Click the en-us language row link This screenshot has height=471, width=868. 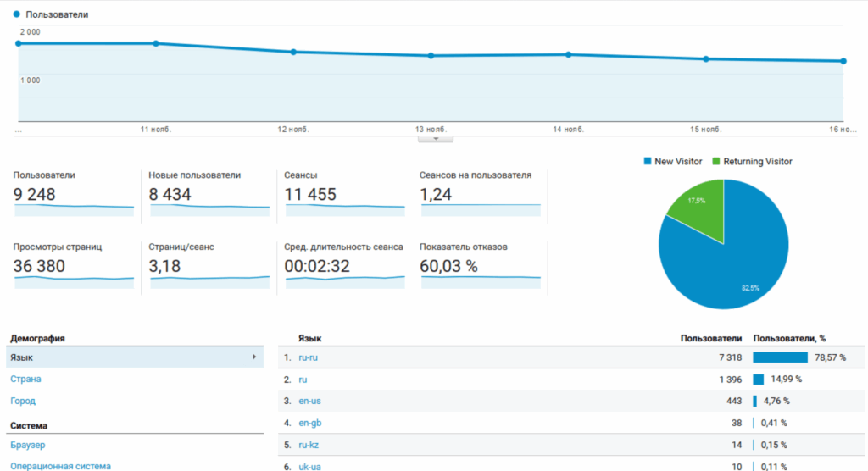click(309, 401)
